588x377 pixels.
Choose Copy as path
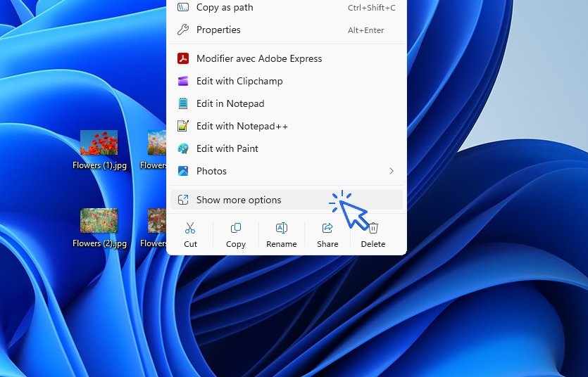pos(225,8)
